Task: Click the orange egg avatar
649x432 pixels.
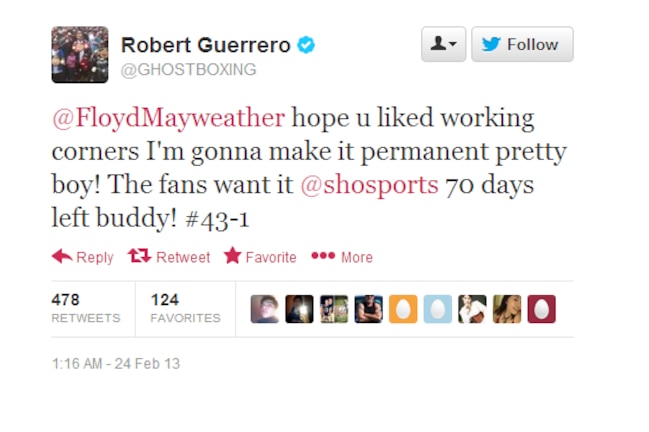Action: coord(403,309)
